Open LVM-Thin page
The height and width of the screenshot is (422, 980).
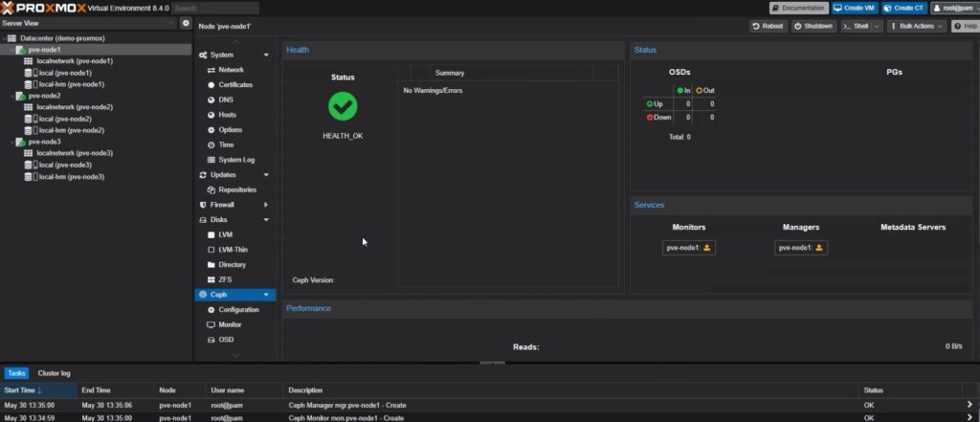tap(234, 250)
